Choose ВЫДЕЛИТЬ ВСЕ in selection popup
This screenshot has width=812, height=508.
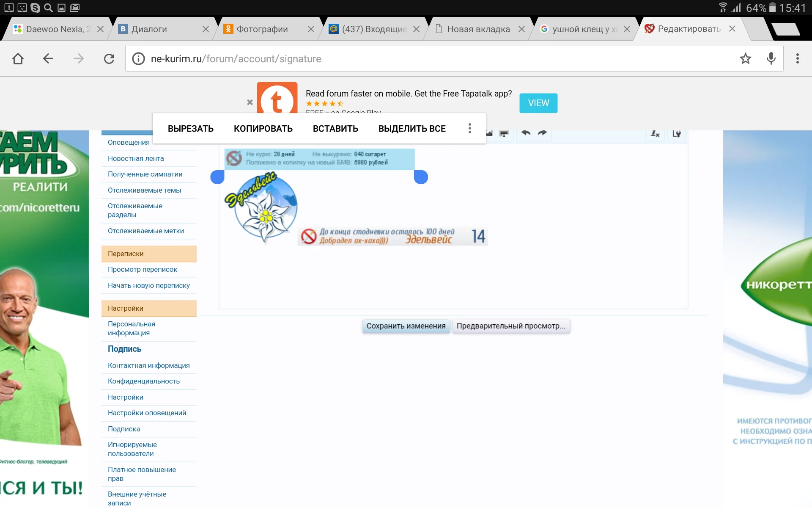(x=411, y=129)
